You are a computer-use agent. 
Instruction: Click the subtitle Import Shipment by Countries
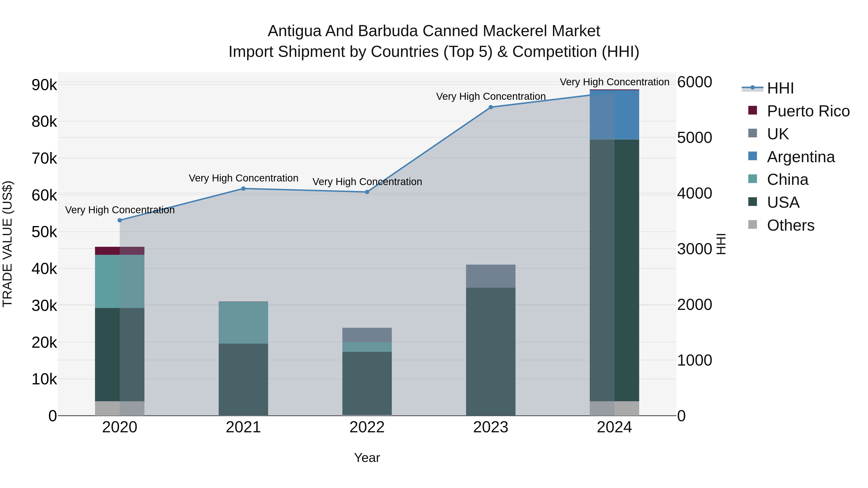tap(434, 52)
